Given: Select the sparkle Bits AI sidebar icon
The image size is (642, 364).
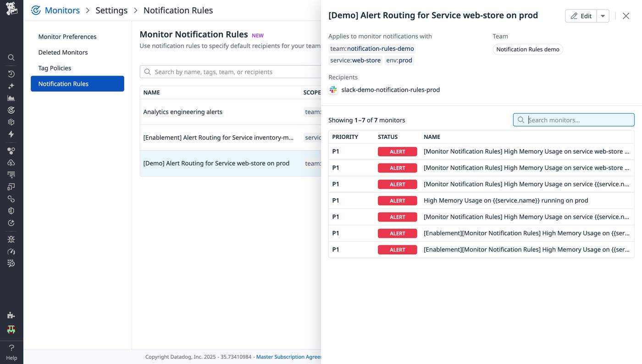Looking at the screenshot, I should point(11,86).
